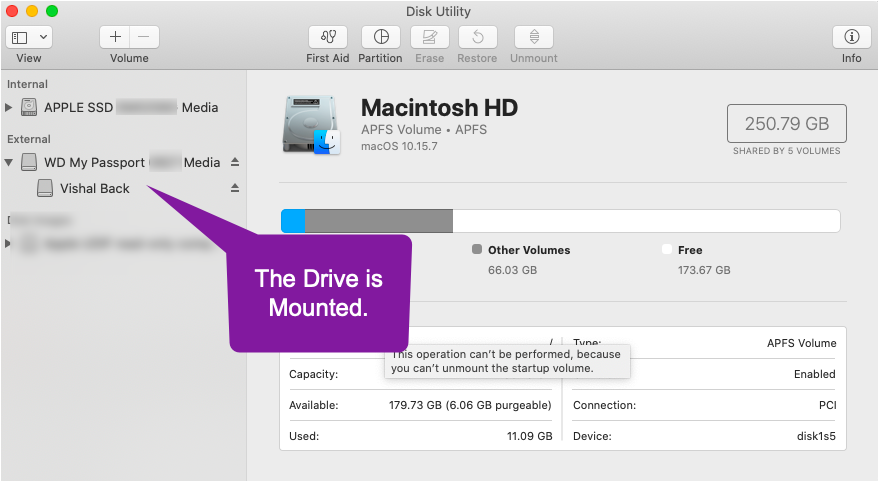Screen dimensions: 879x482
Task: Click the Enabled value in info table
Action: pos(815,374)
